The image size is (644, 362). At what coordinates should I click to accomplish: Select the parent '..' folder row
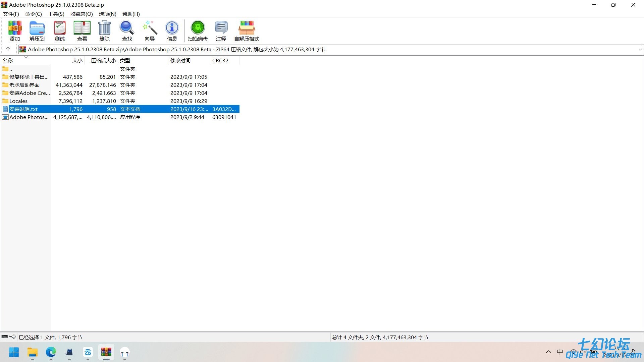coord(120,69)
